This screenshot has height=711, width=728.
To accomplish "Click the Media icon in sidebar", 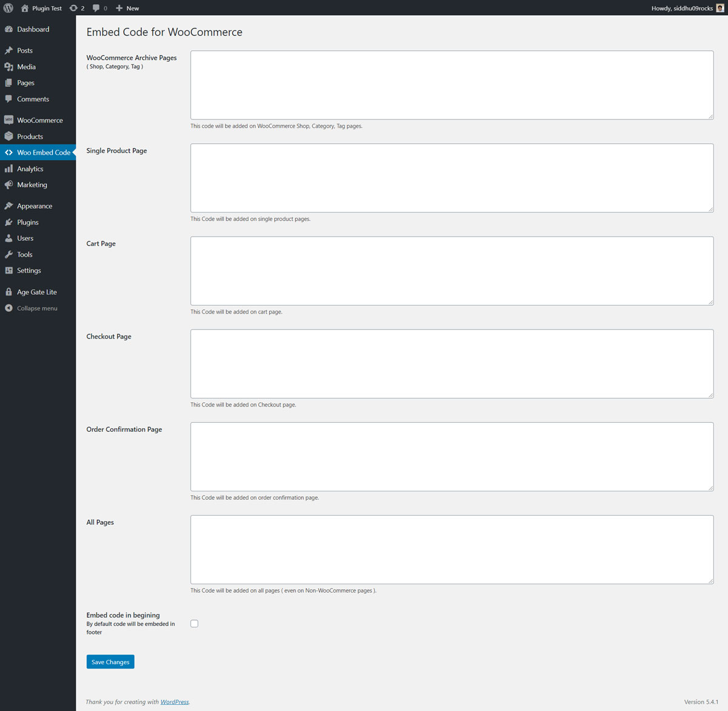I will tap(8, 67).
